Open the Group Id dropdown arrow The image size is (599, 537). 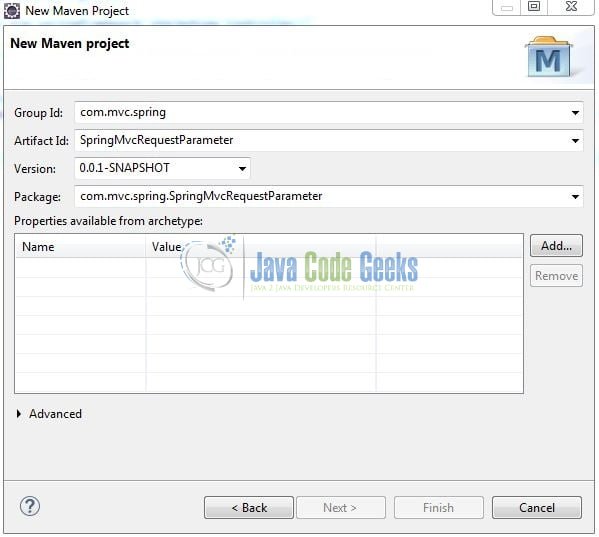pos(575,113)
